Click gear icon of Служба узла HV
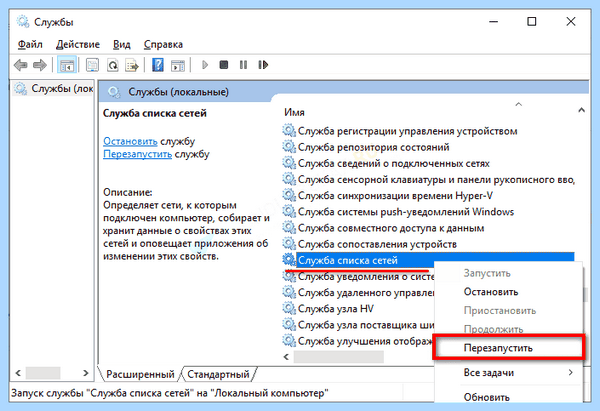The image size is (600, 411). (289, 308)
